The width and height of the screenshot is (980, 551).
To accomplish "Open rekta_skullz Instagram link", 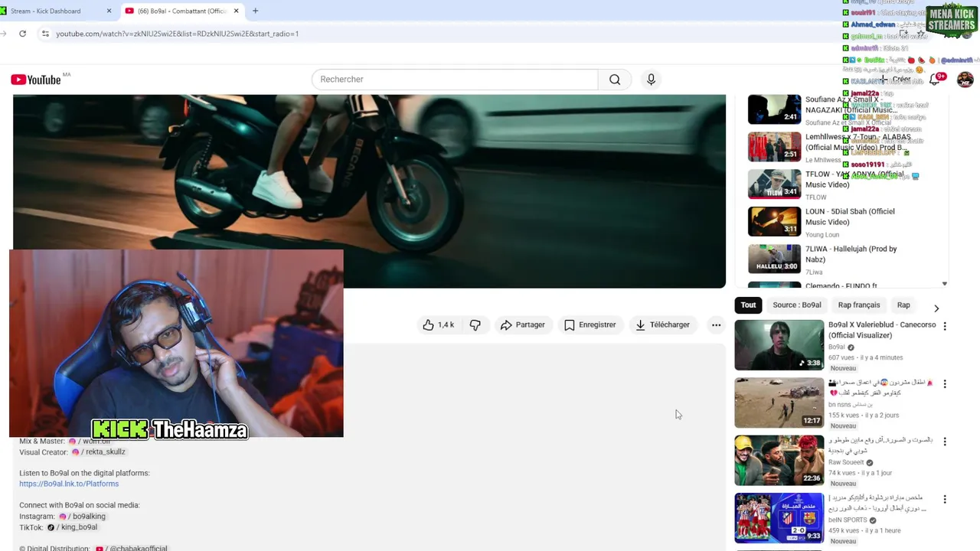I will [x=97, y=452].
